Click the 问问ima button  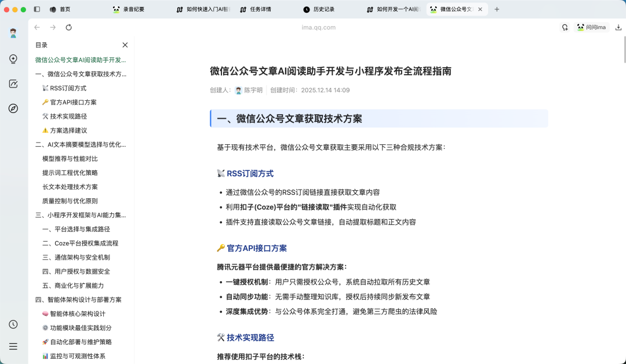tap(592, 27)
